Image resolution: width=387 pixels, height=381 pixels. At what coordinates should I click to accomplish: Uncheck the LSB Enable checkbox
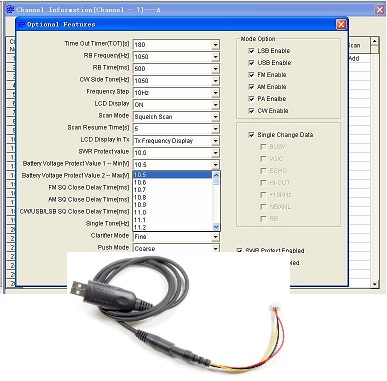click(x=252, y=51)
